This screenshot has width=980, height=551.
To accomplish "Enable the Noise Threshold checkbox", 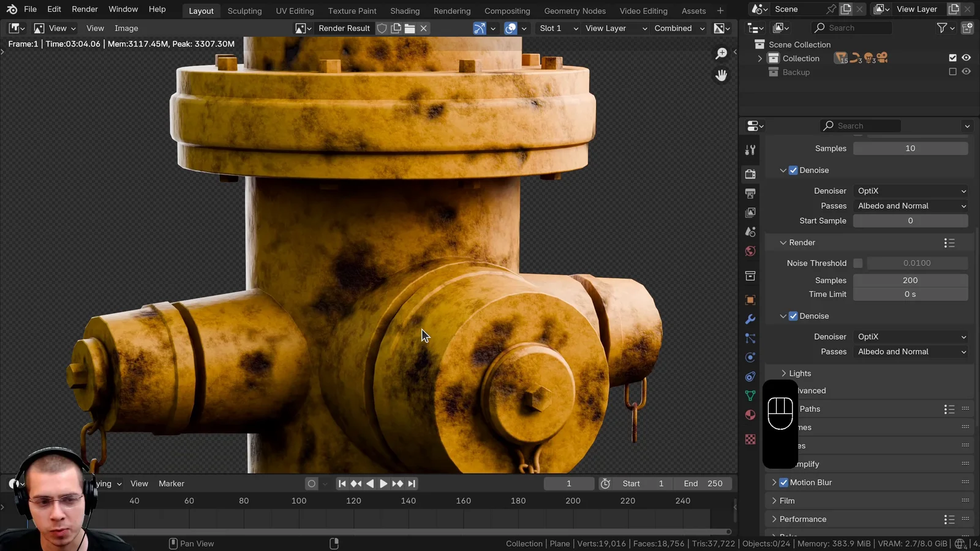I will pyautogui.click(x=858, y=263).
